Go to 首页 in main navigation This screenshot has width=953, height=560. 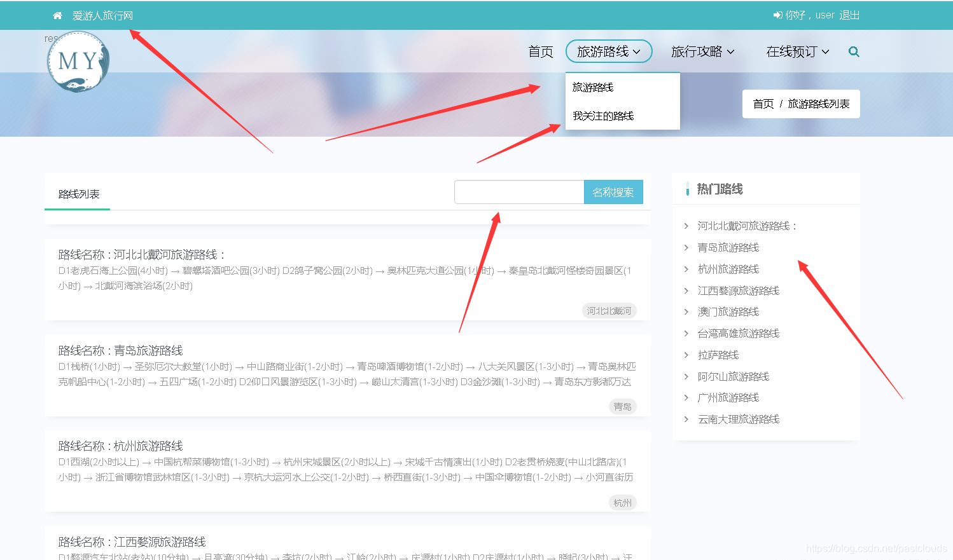click(541, 51)
